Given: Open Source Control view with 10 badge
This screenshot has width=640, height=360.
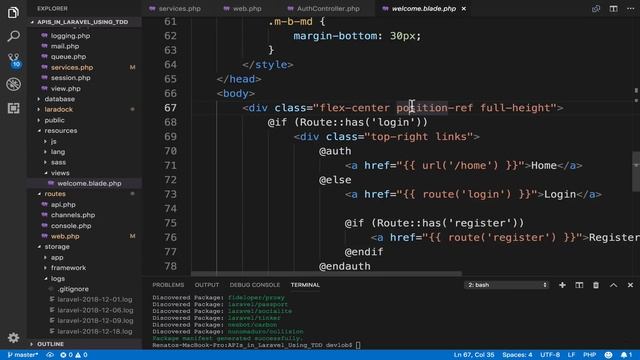Looking at the screenshot, I should pyautogui.click(x=14, y=60).
